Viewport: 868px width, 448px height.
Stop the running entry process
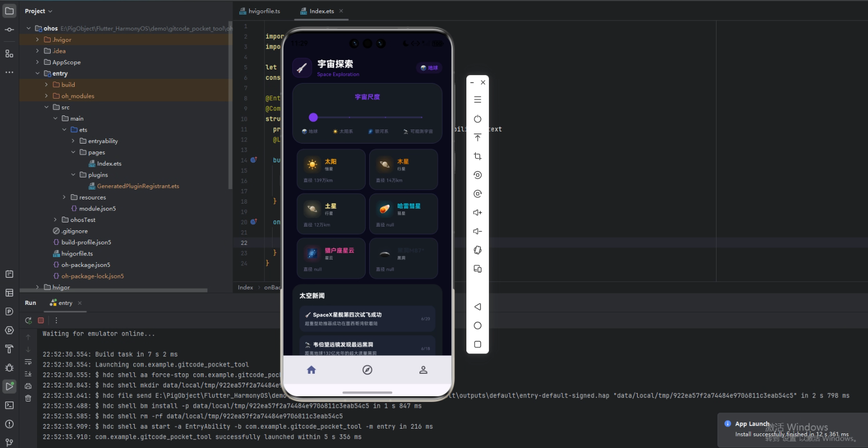(x=41, y=320)
